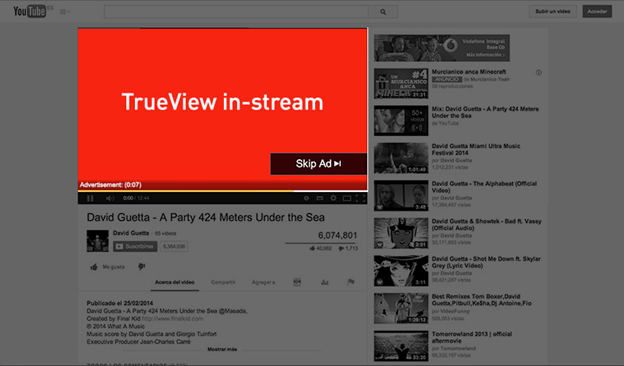The width and height of the screenshot is (624, 366).
Task: Like the video with Me gusta thumbs-up
Action: pos(107,267)
